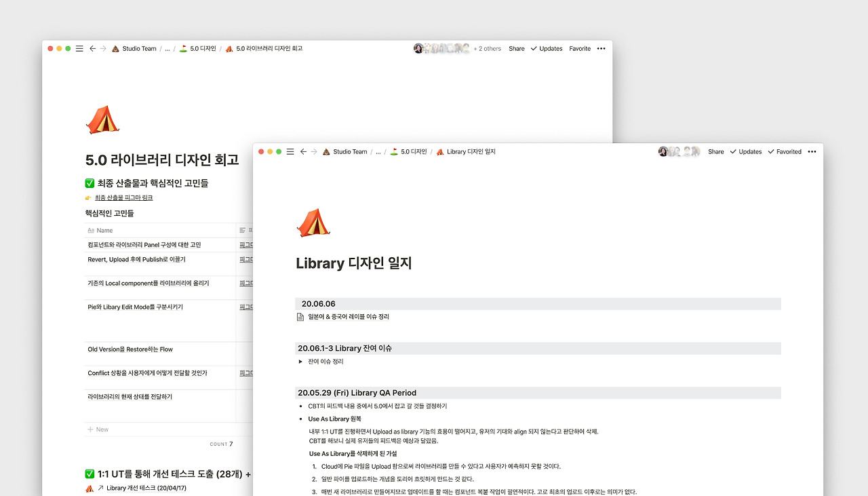Viewport: 868px width, 496px height.
Task: Click Share in the 5.0 라이브러리 디자인 회고 window
Action: (x=517, y=49)
